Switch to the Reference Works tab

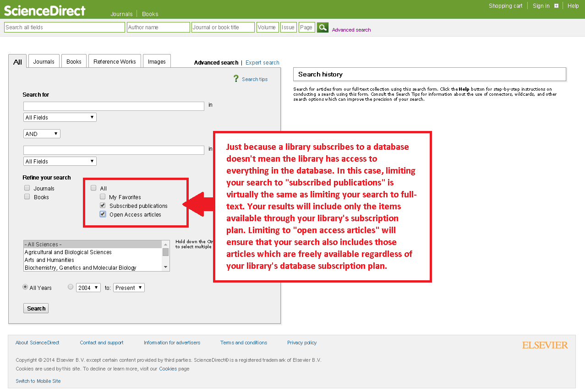click(115, 61)
